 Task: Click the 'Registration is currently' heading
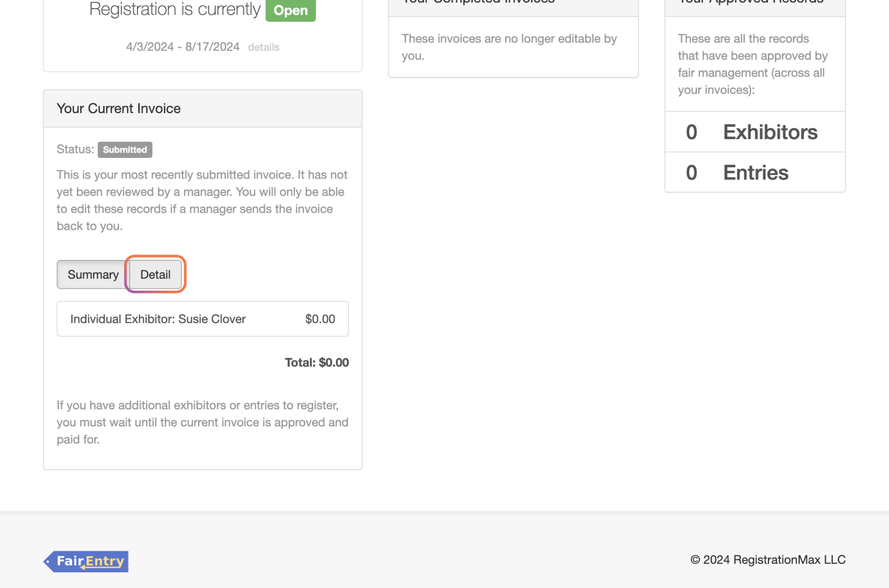tap(175, 9)
